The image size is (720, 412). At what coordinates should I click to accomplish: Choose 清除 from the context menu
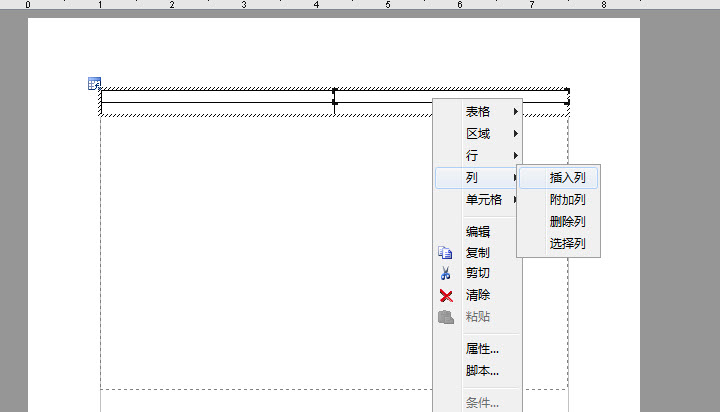click(x=478, y=295)
